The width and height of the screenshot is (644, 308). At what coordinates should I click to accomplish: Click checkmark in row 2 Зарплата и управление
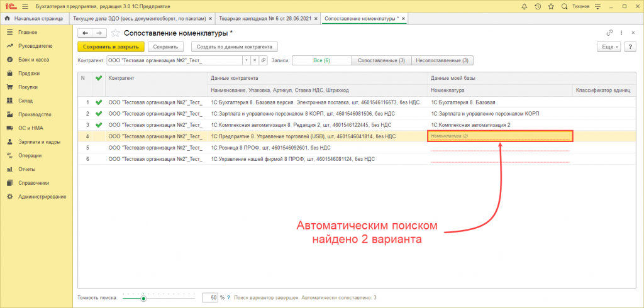pyautogui.click(x=97, y=113)
